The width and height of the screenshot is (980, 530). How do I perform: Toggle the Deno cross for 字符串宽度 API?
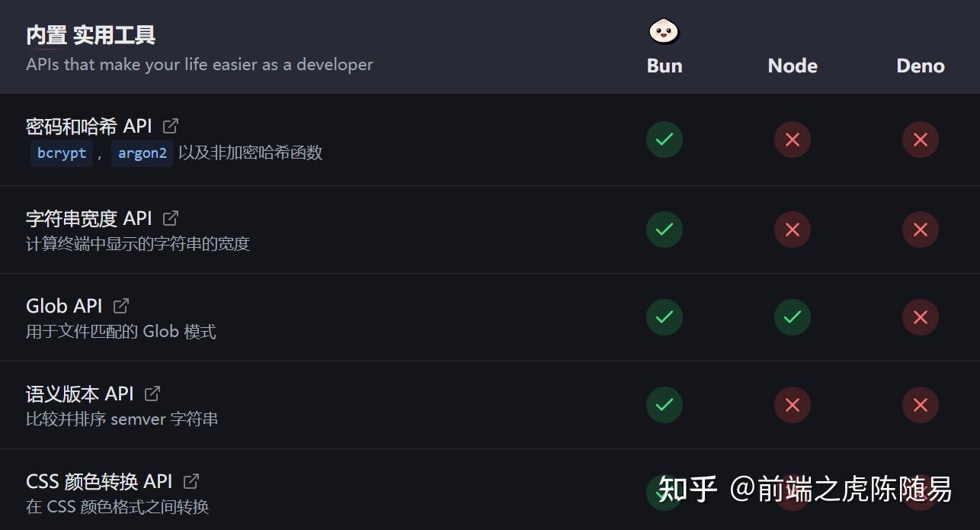click(920, 229)
